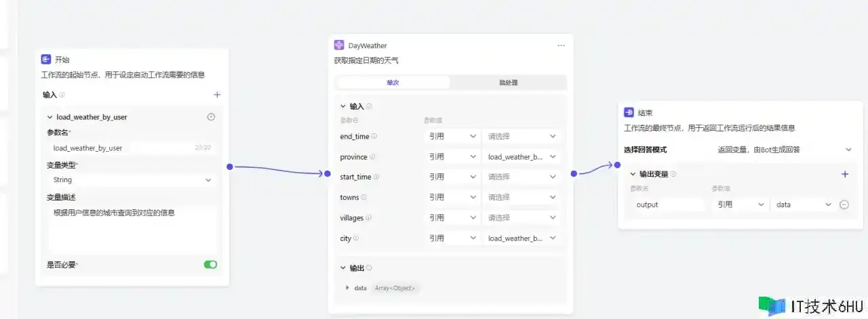Open the DayWeather node three-dot menu
868x319 pixels.
coord(561,46)
